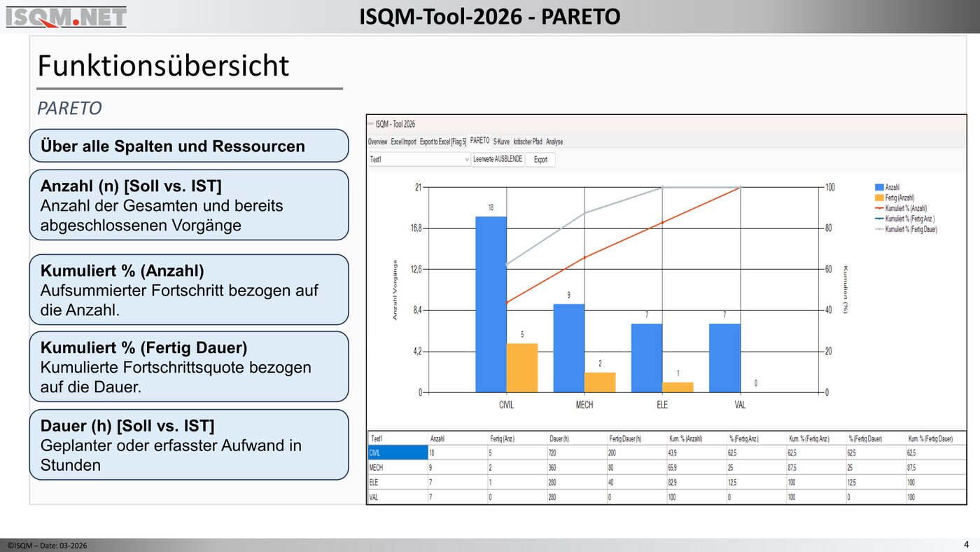Click the Export button
The height and width of the screenshot is (552, 980).
(x=540, y=160)
